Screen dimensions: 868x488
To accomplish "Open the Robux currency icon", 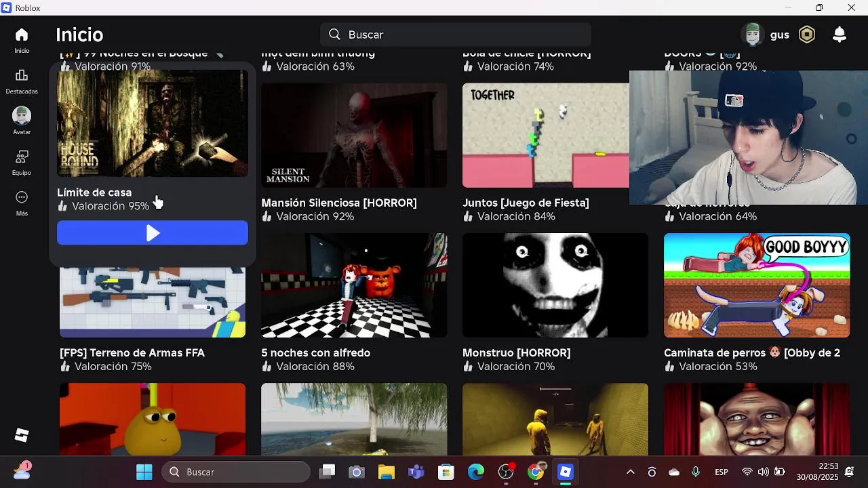I will click(807, 35).
